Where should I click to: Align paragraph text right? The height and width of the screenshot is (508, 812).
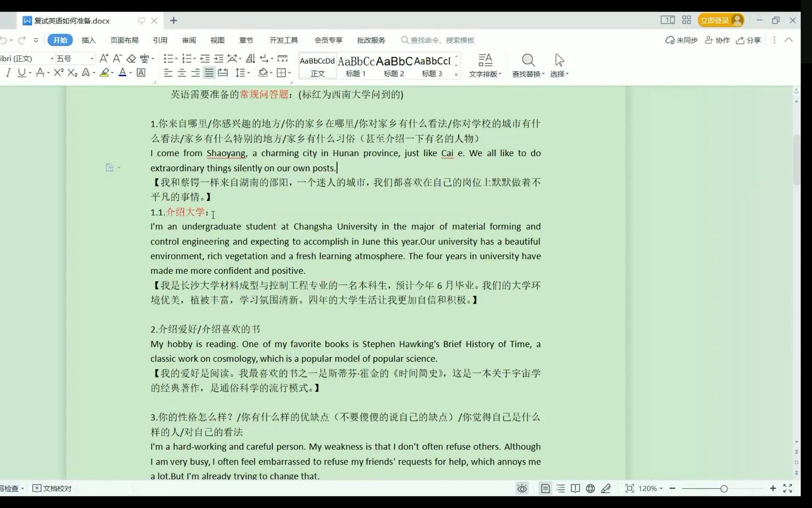click(195, 72)
